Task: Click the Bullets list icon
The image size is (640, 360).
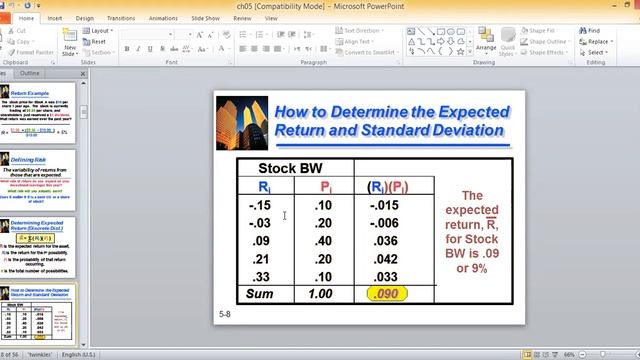Action: pos(244,35)
